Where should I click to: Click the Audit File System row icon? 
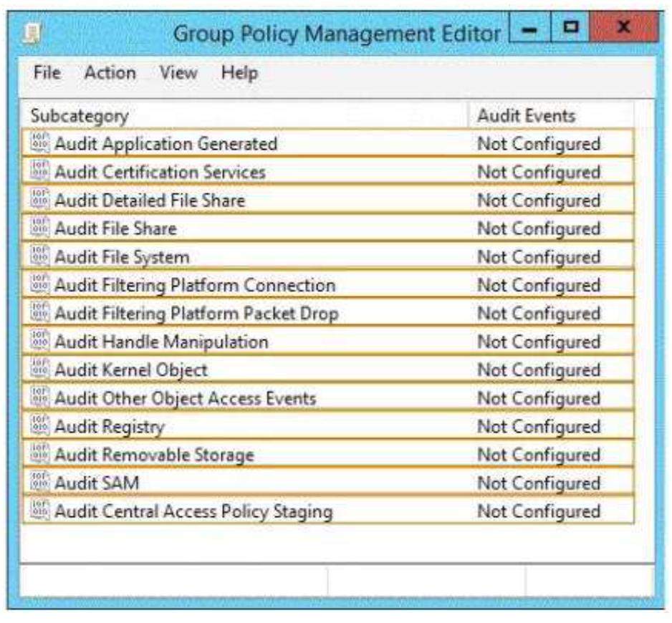point(39,256)
